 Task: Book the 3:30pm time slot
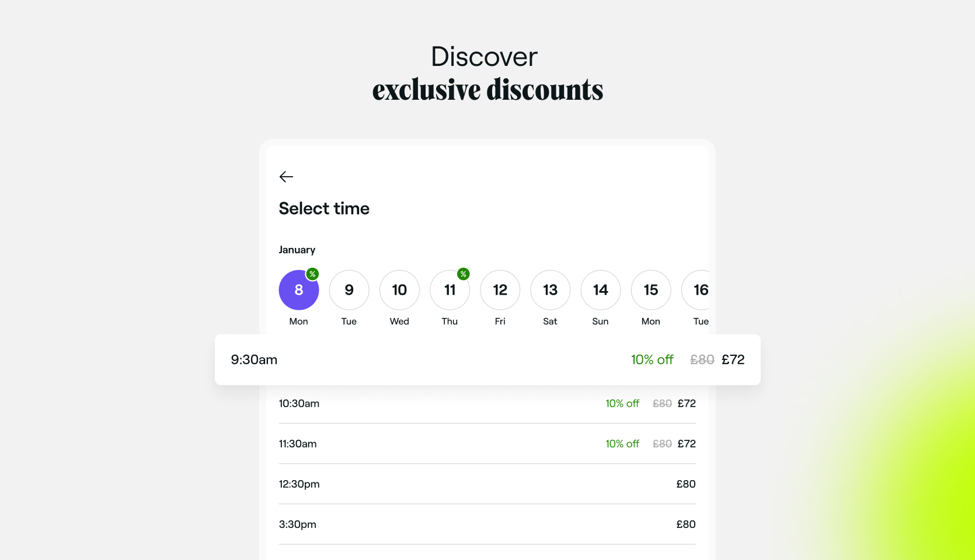487,524
